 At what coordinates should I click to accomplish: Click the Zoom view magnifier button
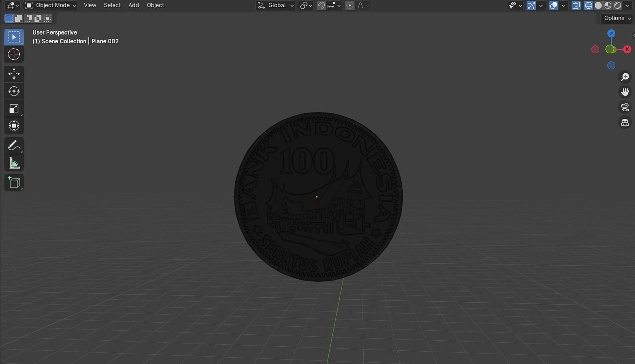pyautogui.click(x=625, y=77)
